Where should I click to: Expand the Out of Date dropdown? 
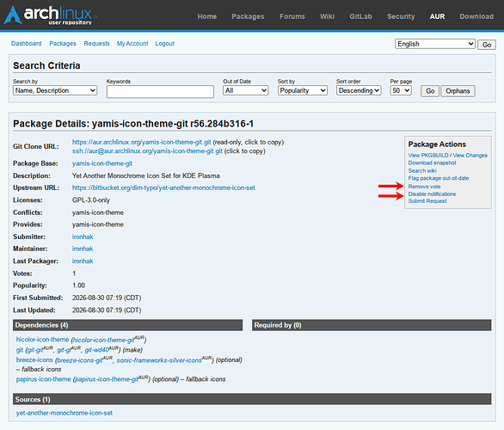click(246, 90)
